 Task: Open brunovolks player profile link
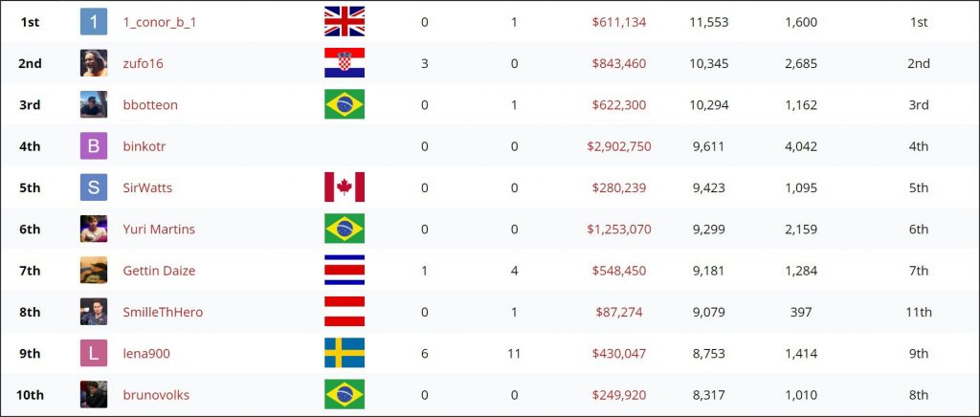click(156, 395)
